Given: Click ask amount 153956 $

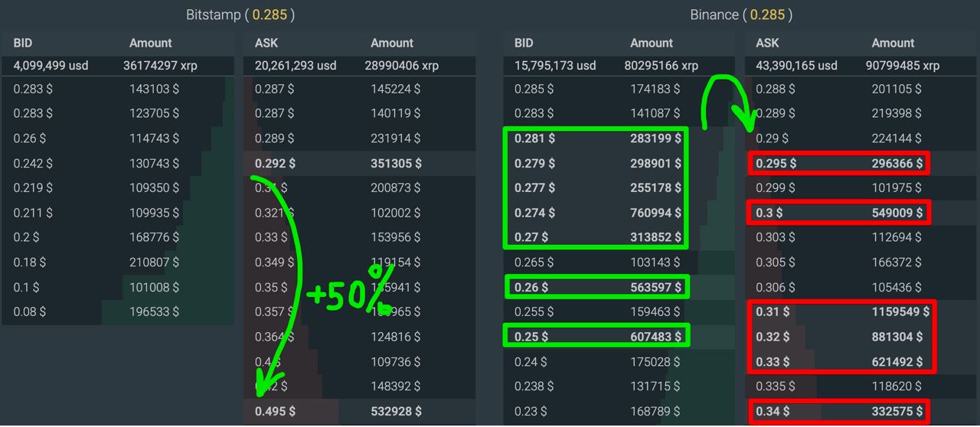Looking at the screenshot, I should click(395, 237).
